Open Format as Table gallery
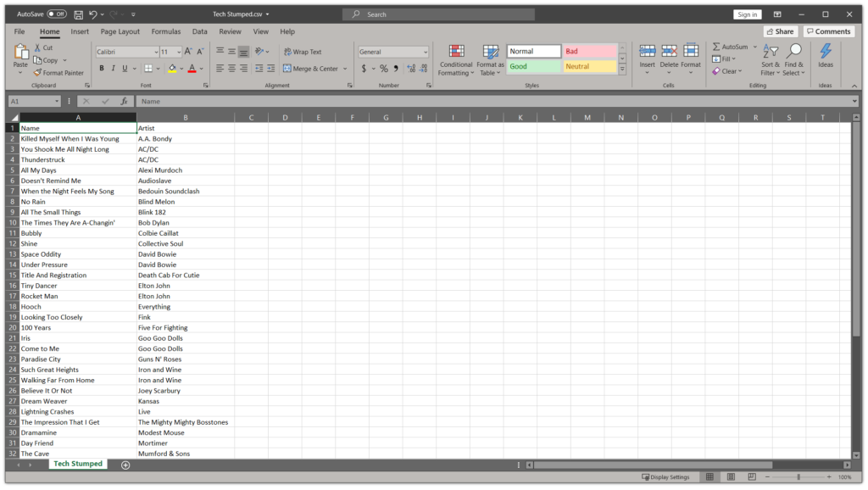The width and height of the screenshot is (868, 490). pos(491,60)
